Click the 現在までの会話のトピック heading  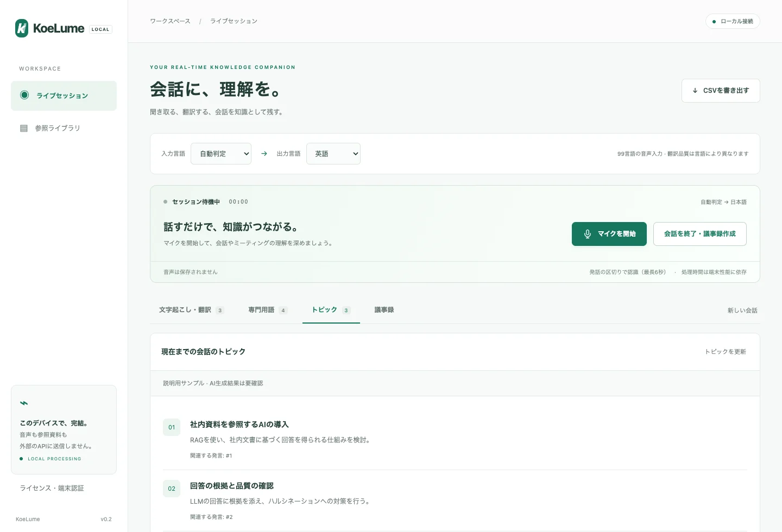(204, 352)
